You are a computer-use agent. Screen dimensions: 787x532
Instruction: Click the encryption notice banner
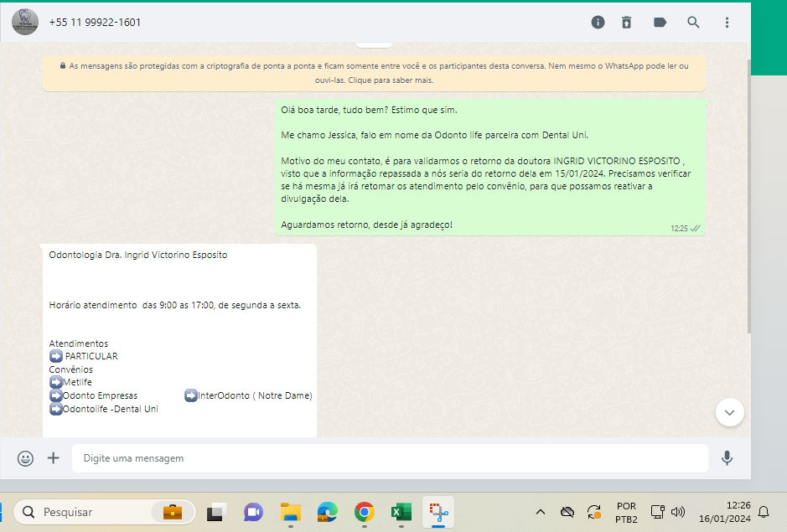(374, 73)
